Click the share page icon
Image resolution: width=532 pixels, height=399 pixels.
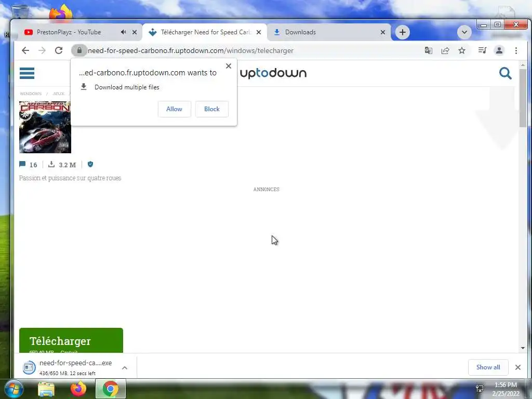tap(445, 50)
